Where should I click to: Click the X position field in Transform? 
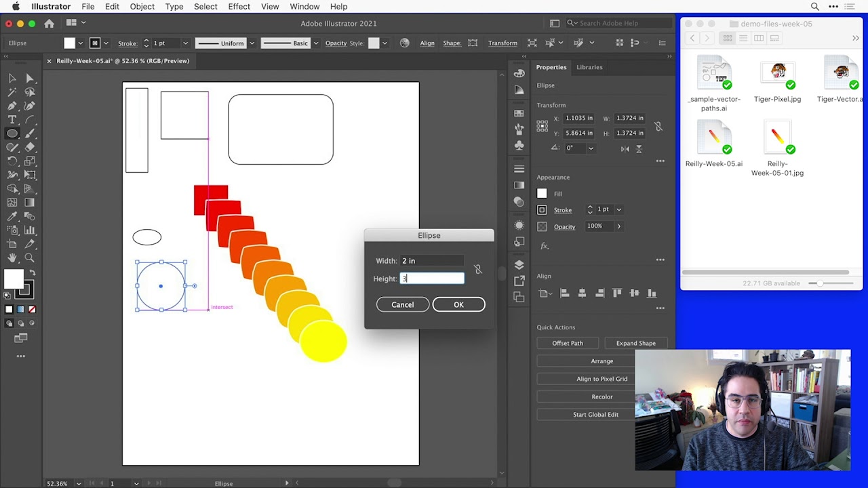579,118
